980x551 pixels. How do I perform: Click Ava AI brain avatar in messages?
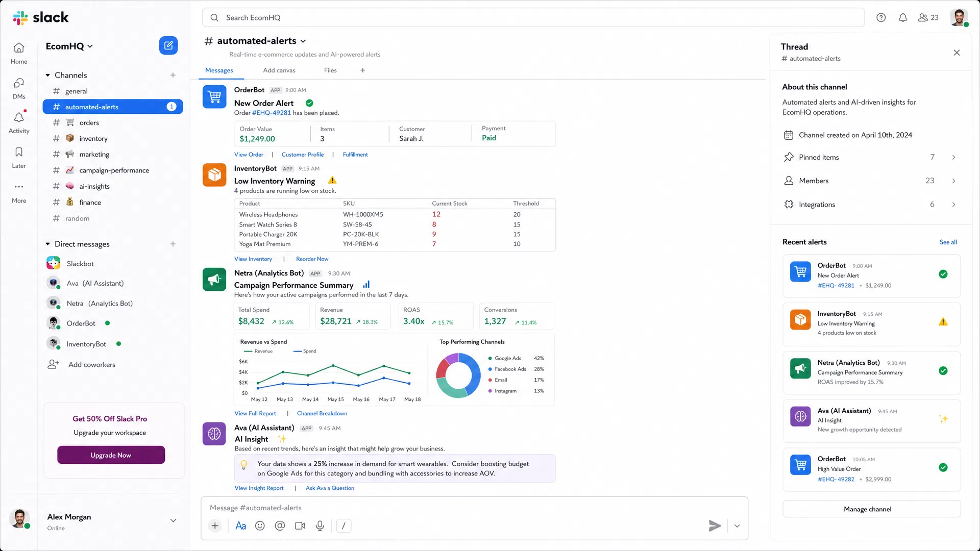tap(214, 434)
